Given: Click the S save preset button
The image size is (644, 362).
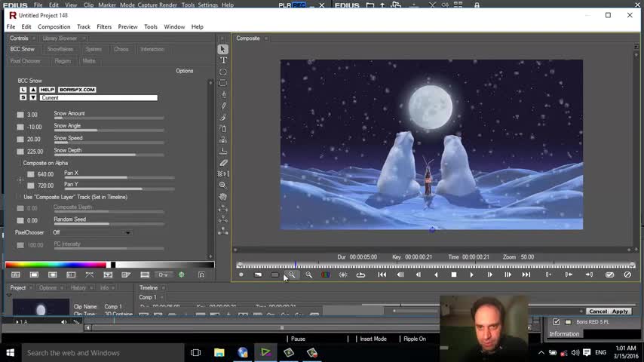Looking at the screenshot, I should coord(23,98).
